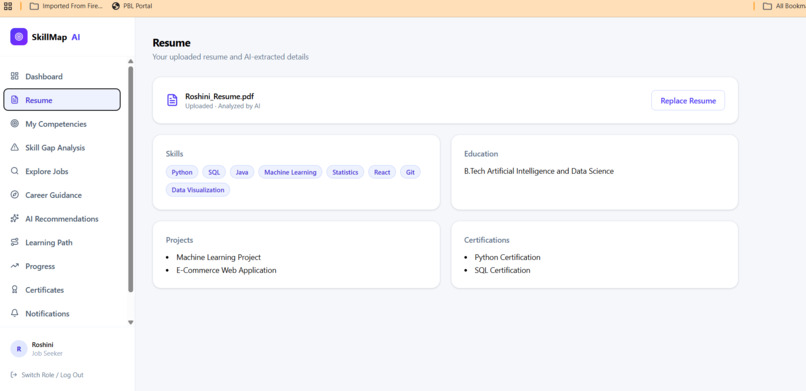
Task: Open the Certificates page
Action: click(x=62, y=290)
